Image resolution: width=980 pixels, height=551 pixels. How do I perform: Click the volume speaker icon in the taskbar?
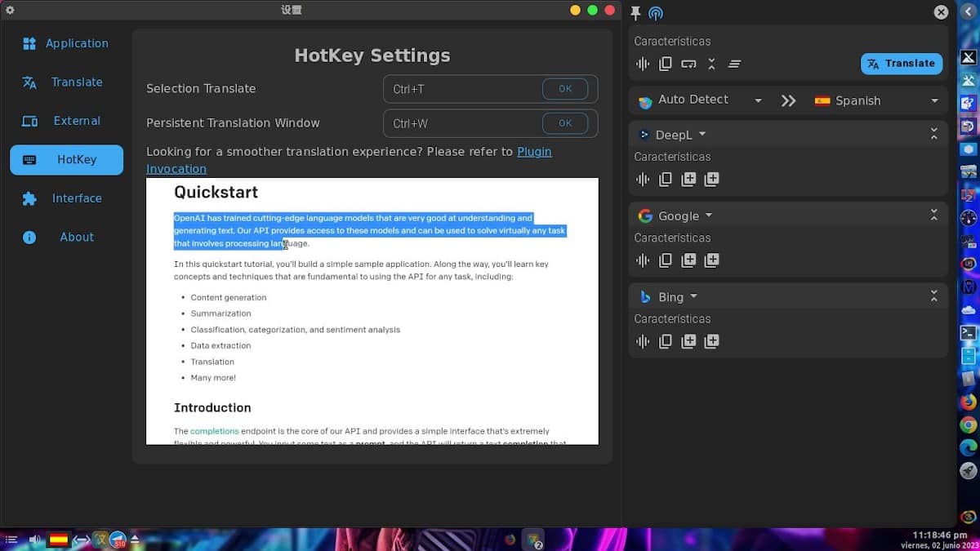35,540
